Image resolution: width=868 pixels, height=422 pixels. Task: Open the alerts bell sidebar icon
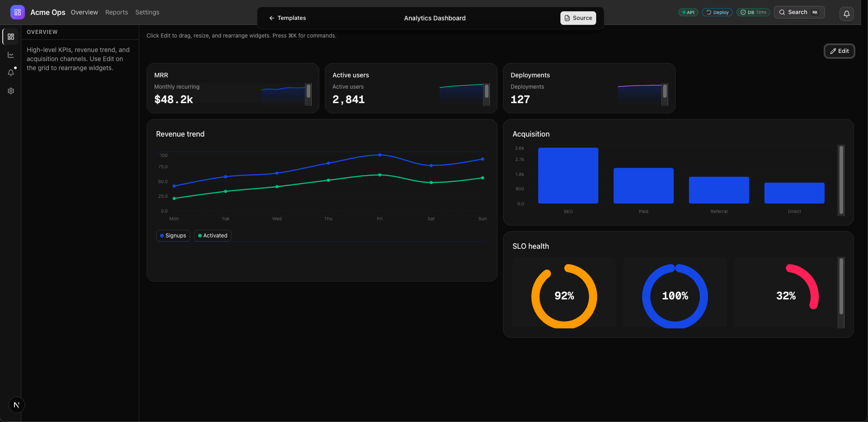click(11, 73)
